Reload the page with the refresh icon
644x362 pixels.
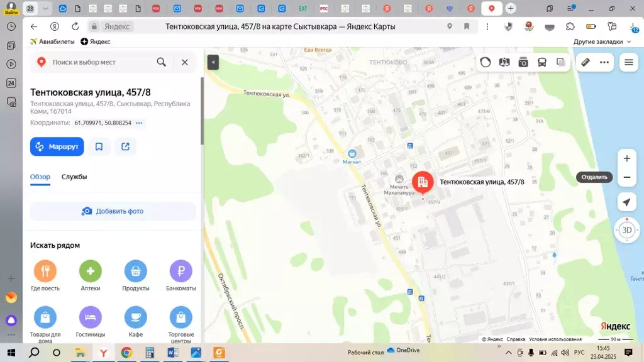75,26
